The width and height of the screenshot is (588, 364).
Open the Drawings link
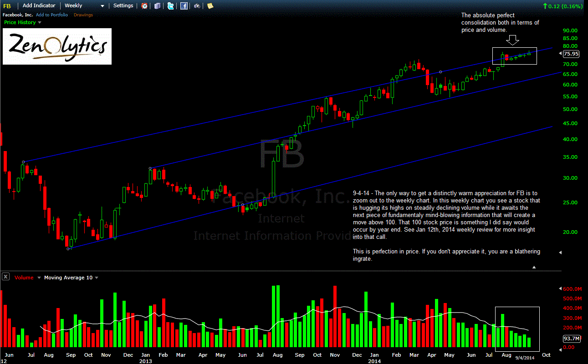point(82,15)
